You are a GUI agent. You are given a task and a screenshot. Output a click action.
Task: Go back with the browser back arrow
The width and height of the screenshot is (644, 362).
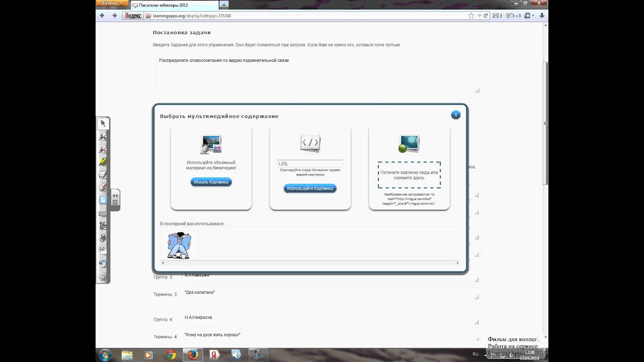[x=103, y=16]
